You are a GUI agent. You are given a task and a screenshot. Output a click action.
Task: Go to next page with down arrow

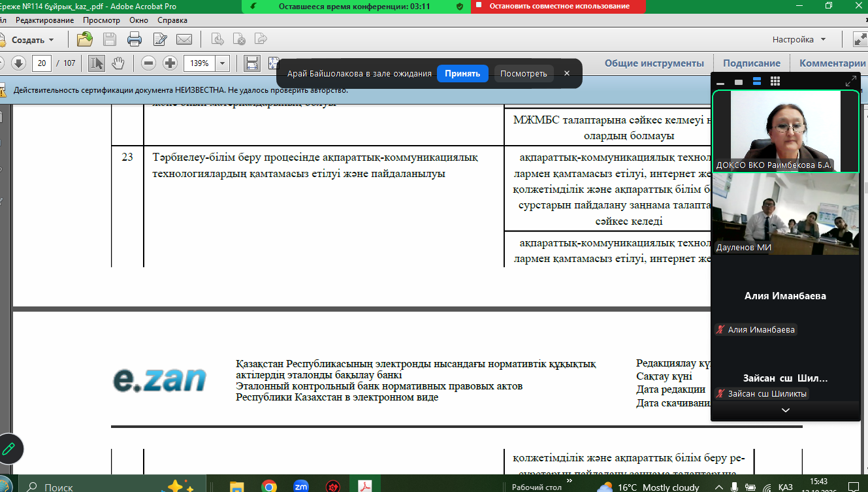18,63
